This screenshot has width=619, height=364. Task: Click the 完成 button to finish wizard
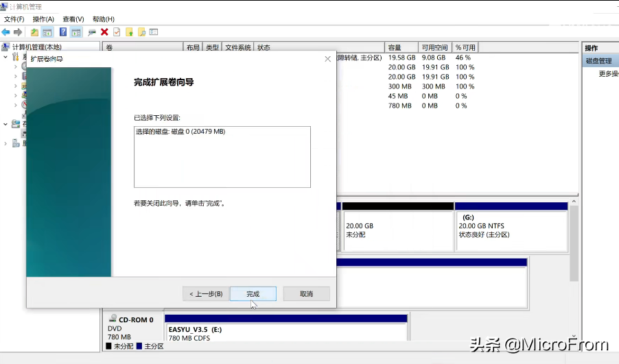[253, 293]
